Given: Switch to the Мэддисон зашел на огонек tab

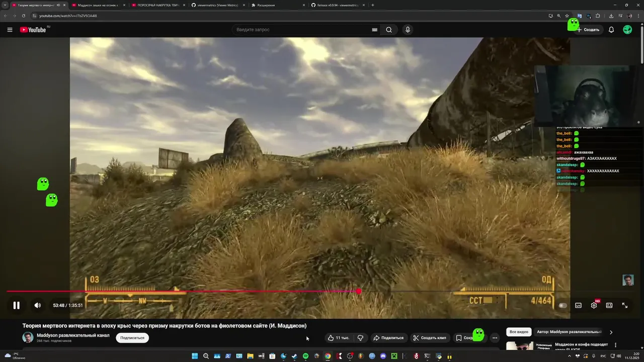Looking at the screenshot, I should tap(98, 5).
